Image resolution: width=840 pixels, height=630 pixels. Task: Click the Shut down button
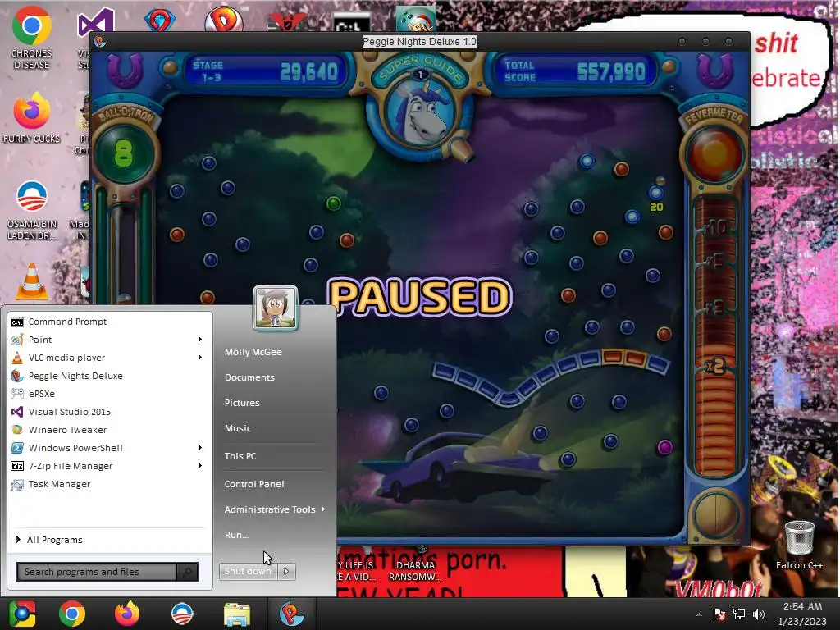coord(249,572)
